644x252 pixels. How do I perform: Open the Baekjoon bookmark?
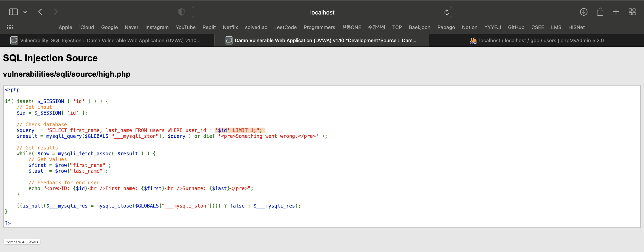pyautogui.click(x=419, y=27)
